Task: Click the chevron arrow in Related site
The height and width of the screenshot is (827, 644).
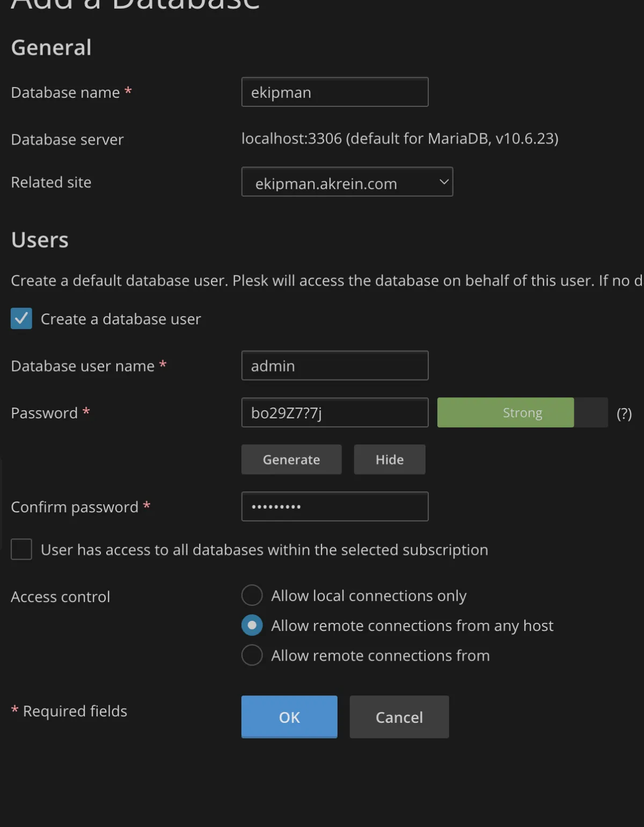Action: click(444, 182)
